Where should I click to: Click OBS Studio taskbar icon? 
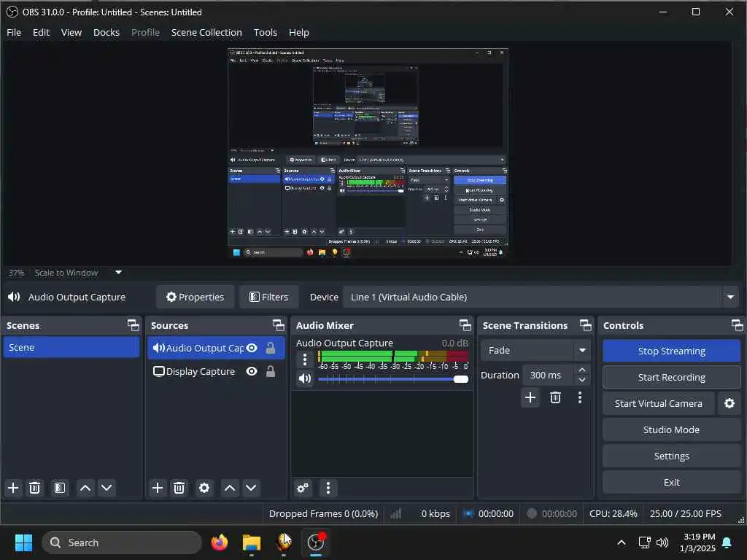316,542
